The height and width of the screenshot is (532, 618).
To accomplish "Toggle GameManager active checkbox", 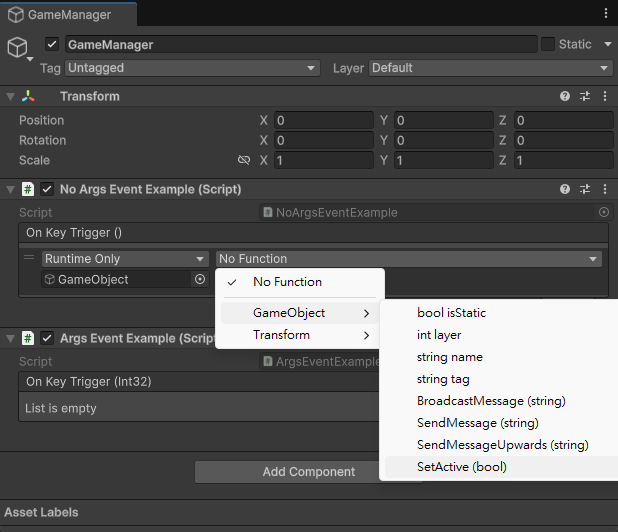I will (x=52, y=45).
